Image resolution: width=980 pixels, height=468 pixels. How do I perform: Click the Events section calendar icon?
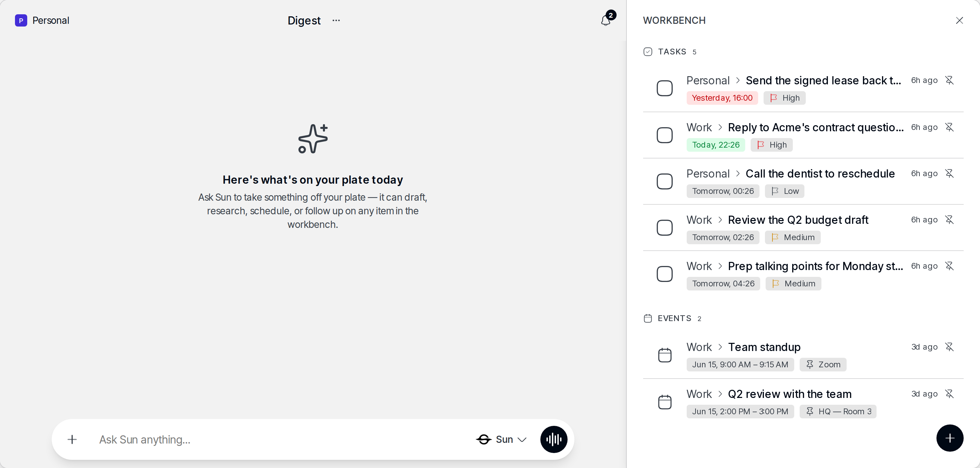click(x=648, y=318)
